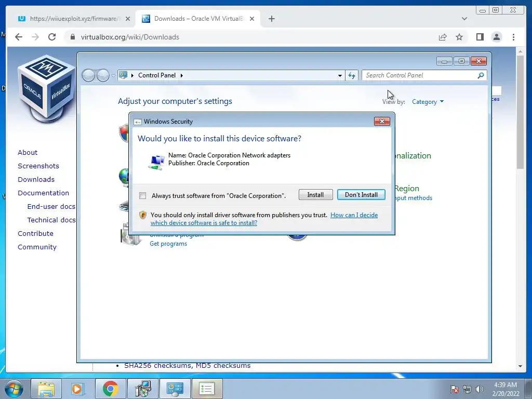The height and width of the screenshot is (399, 532).
Task: Open a new Chrome tab
Action: 271,19
